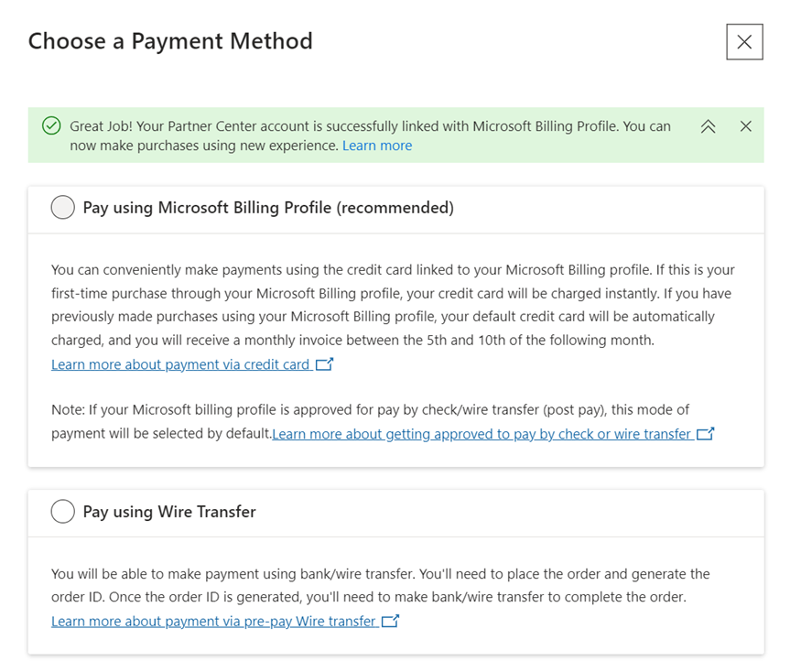Select the Microsoft Billing Profile radio button

point(63,208)
